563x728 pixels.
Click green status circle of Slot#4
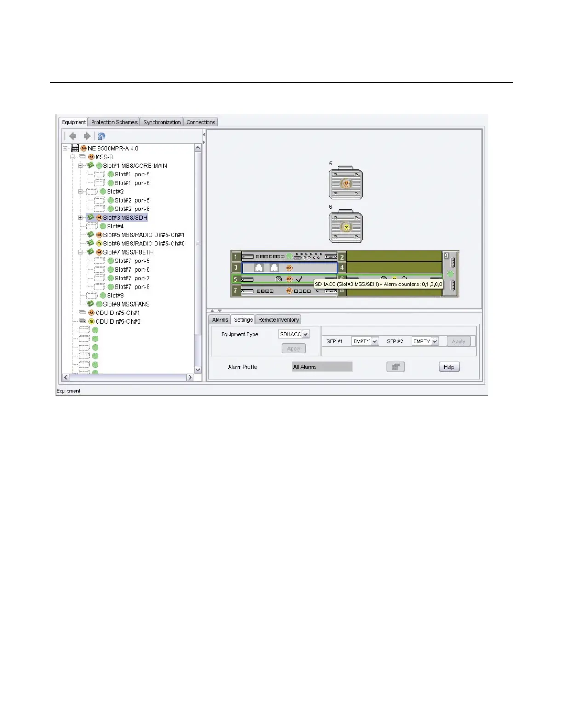pos(103,227)
